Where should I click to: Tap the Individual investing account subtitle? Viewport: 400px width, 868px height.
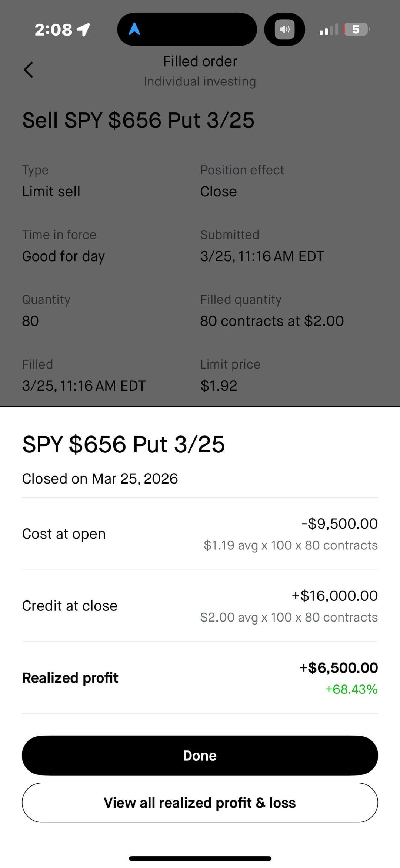click(x=200, y=81)
